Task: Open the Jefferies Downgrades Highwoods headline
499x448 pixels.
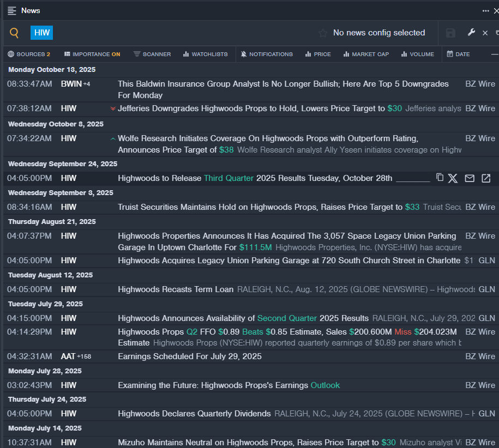Action: [x=251, y=108]
